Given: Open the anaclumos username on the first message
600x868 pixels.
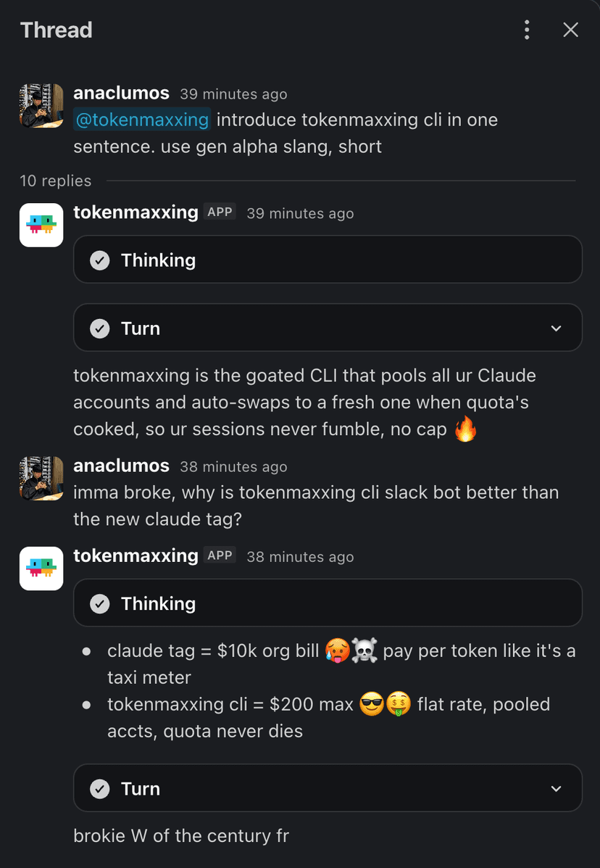Looking at the screenshot, I should (x=121, y=93).
